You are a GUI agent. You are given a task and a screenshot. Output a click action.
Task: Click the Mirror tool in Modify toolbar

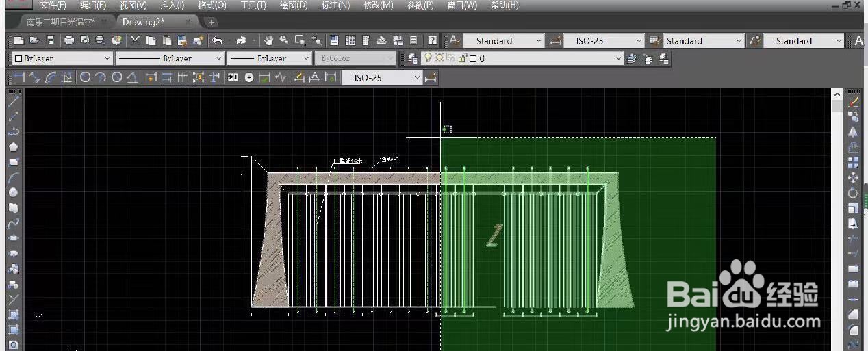point(854,131)
